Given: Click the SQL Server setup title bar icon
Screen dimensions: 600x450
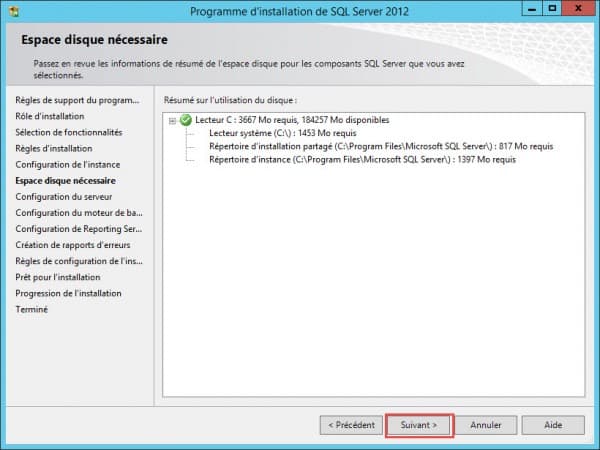Looking at the screenshot, I should pos(14,11).
